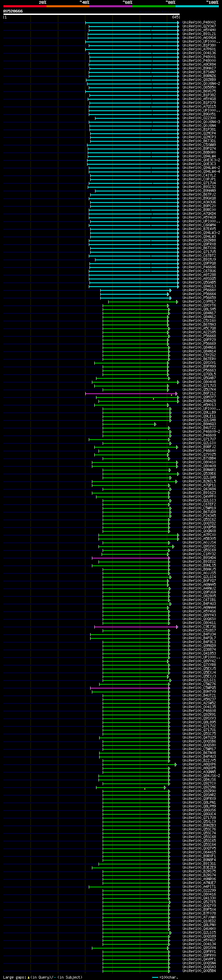
Task: Click the green ~80% identity legend segment
Action: click(x=154, y=6)
